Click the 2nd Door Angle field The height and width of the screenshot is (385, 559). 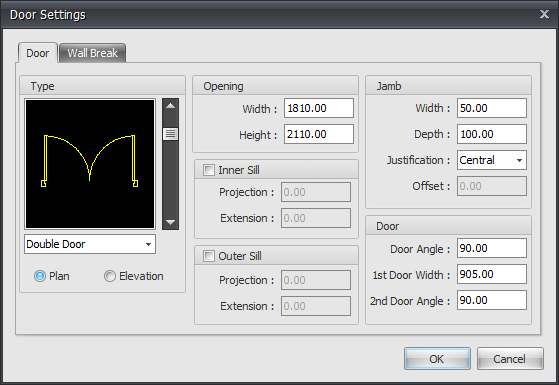[x=492, y=300]
